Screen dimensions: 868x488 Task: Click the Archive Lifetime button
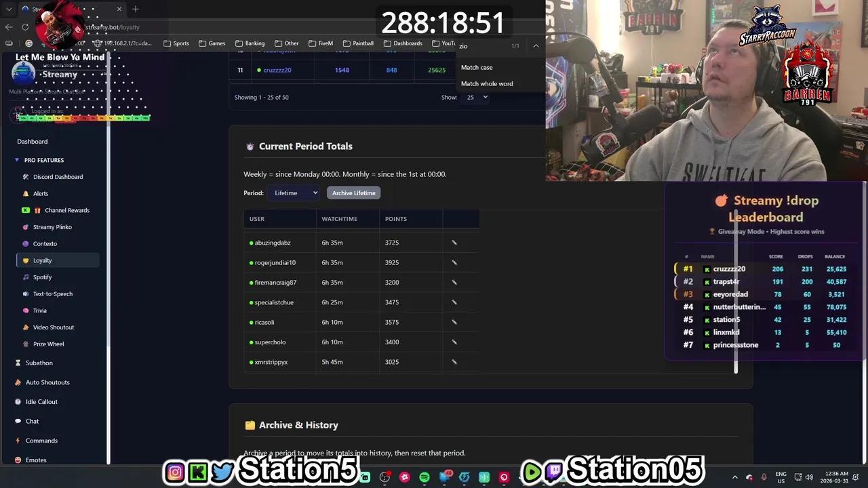coord(353,193)
